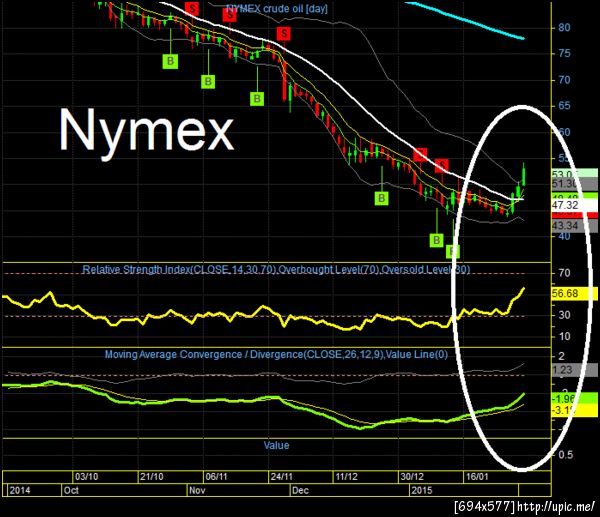
Task: Click the 65 price axis label
Action: (564, 106)
